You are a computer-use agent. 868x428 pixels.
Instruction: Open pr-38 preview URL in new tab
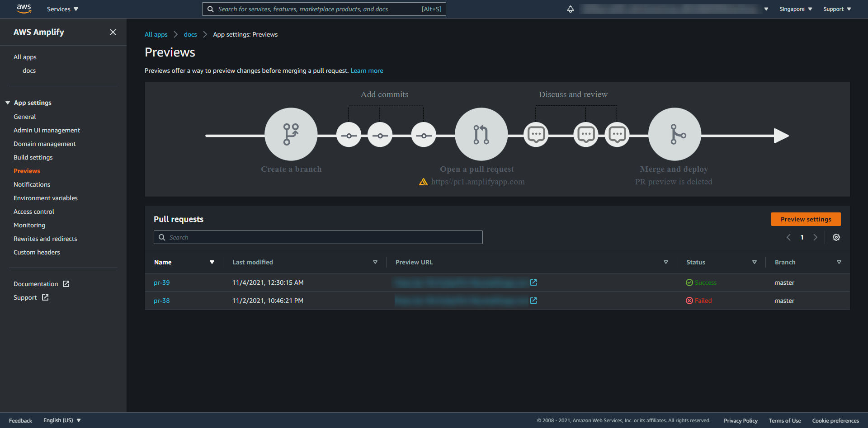pyautogui.click(x=534, y=300)
